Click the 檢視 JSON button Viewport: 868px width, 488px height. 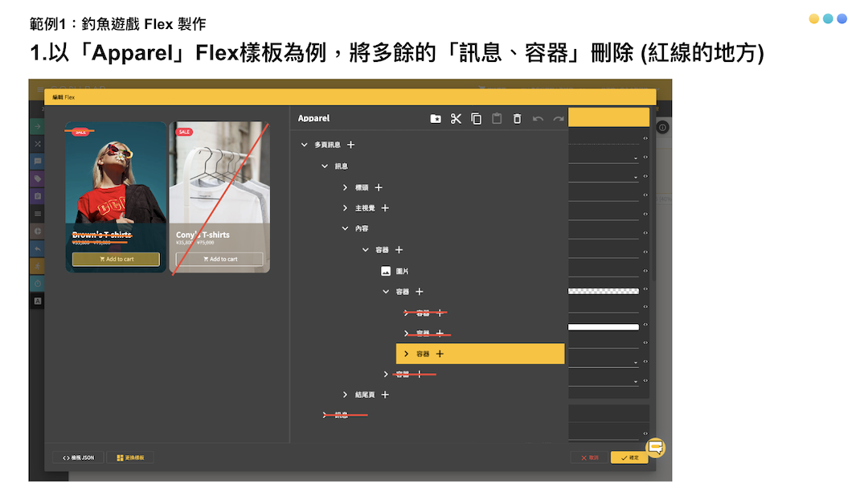[x=78, y=457]
